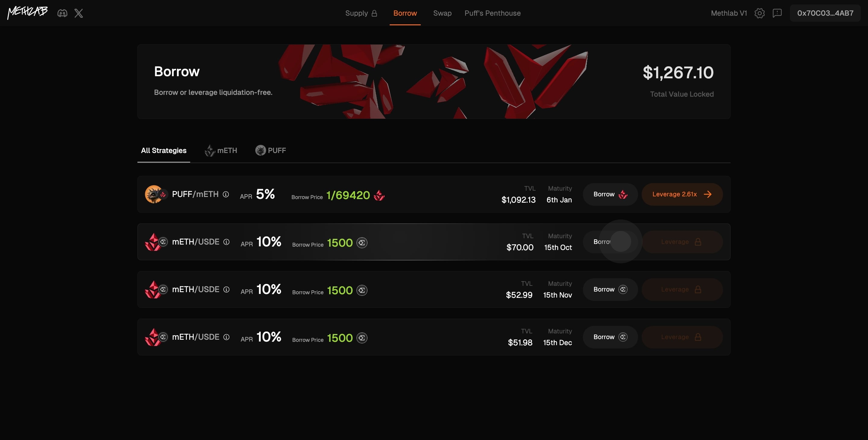
Task: Switch to the Swap tab
Action: click(x=442, y=13)
